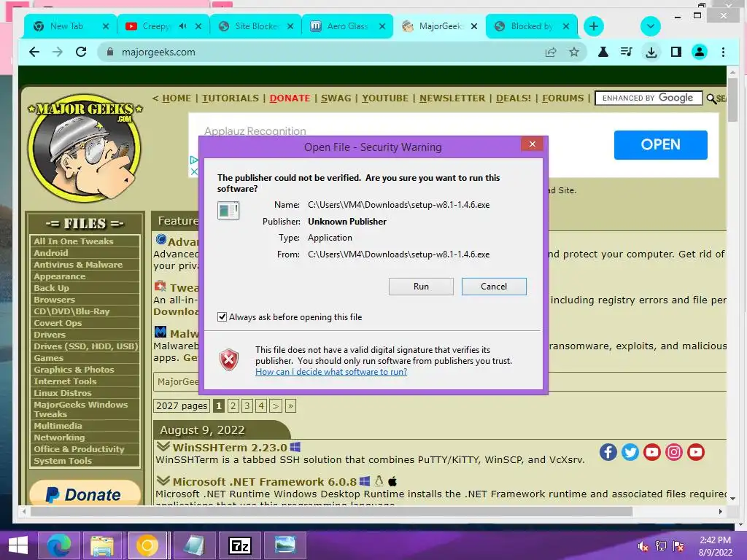
Task: Open Antivirus & Malware file category
Action: click(78, 264)
